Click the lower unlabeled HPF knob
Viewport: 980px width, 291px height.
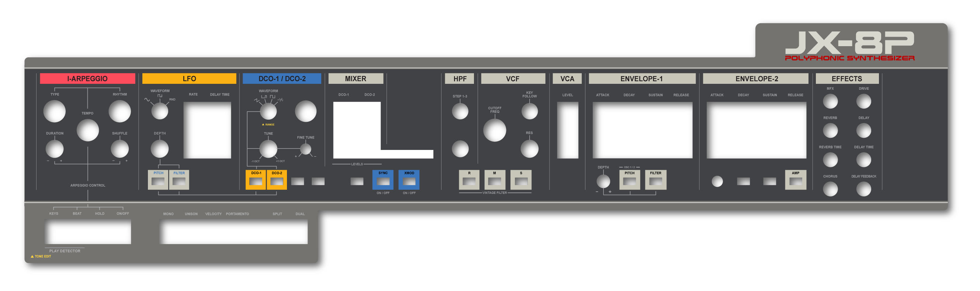click(460, 149)
